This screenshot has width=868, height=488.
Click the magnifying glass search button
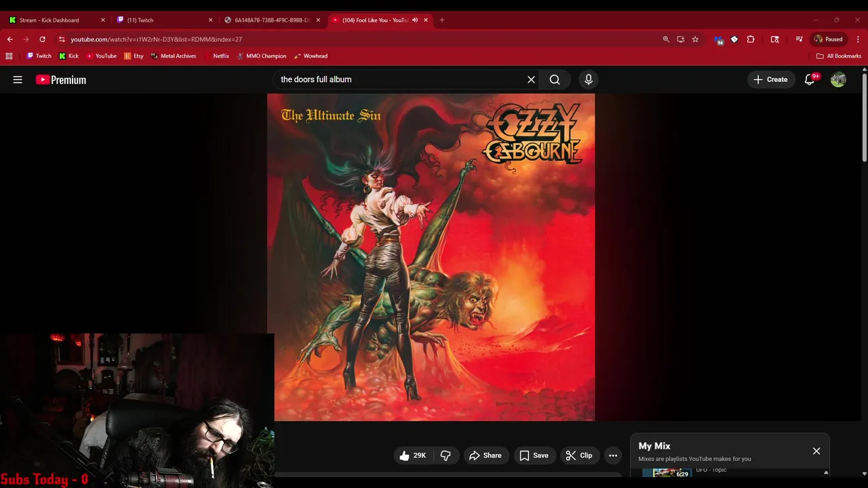pos(555,79)
